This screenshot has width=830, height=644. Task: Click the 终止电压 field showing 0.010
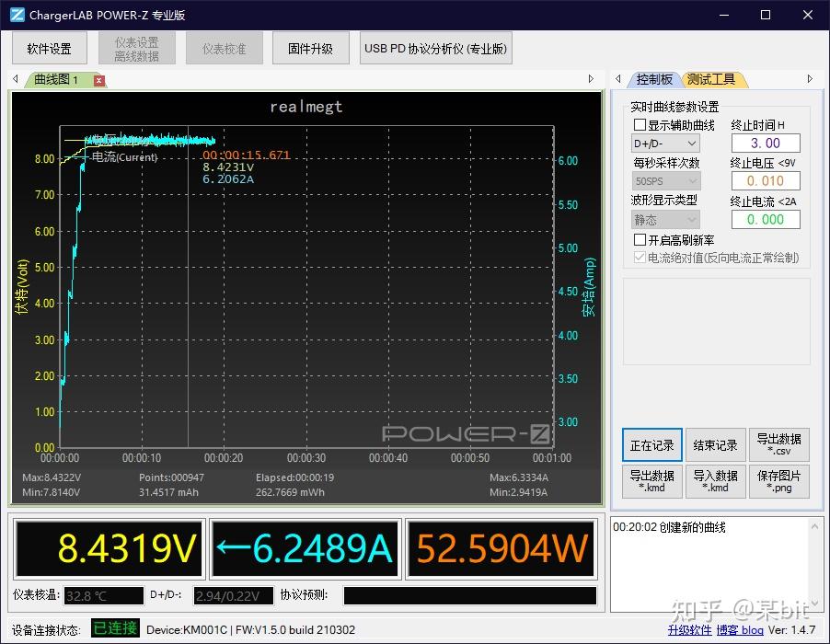766,181
